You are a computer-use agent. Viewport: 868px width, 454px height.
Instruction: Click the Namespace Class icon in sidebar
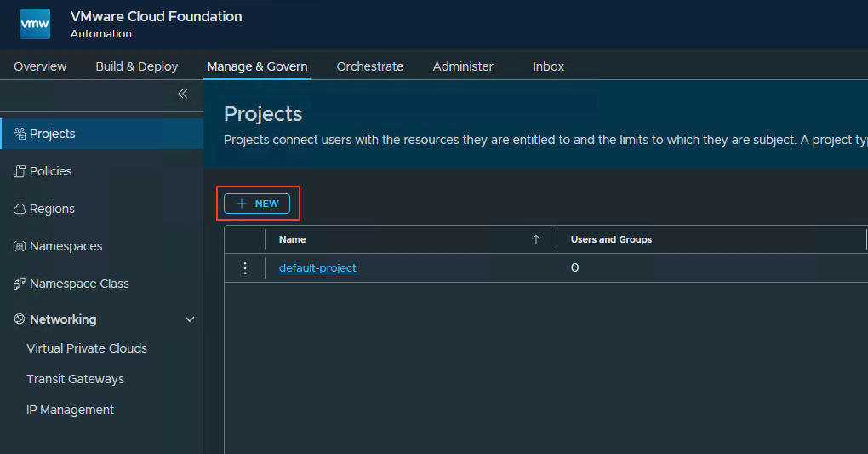click(20, 284)
